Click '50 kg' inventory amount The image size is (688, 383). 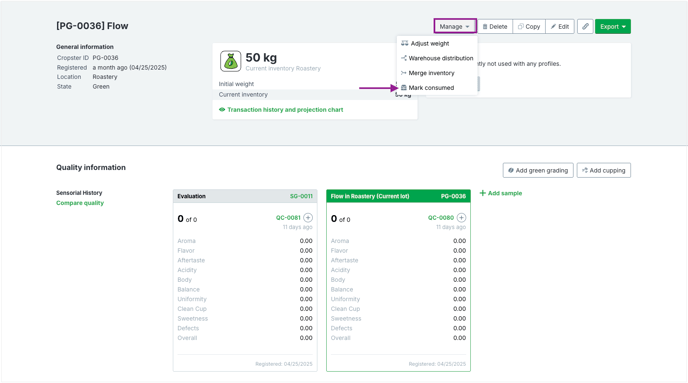[261, 57]
